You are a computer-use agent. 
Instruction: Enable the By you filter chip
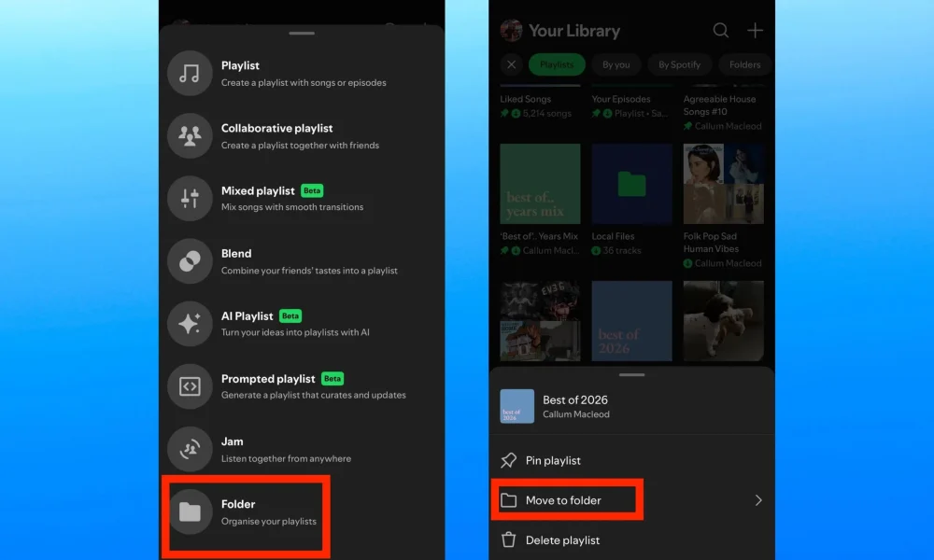[x=616, y=64]
